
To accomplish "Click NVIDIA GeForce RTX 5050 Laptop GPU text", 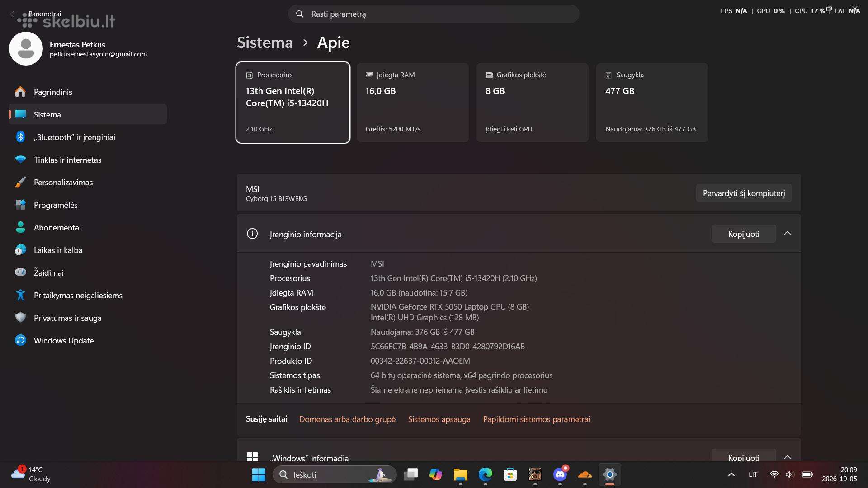I will click(x=450, y=307).
